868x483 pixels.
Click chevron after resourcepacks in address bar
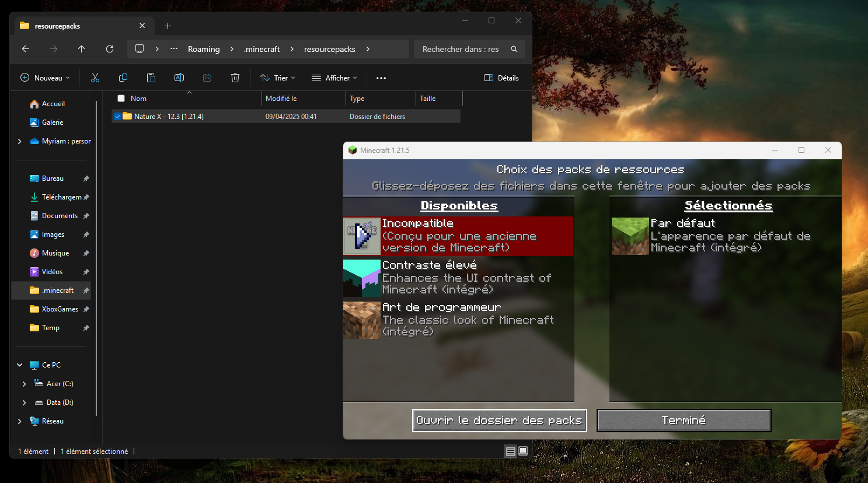tap(368, 49)
